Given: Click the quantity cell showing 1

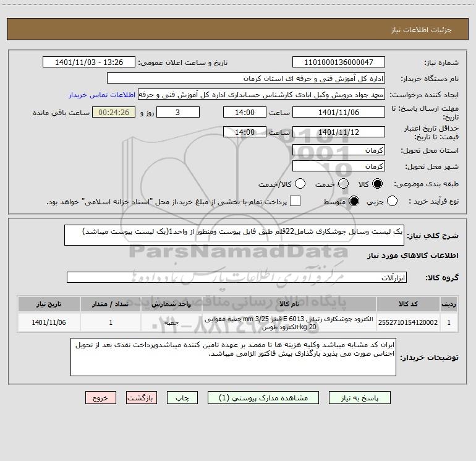Looking at the screenshot, I should (111, 322).
